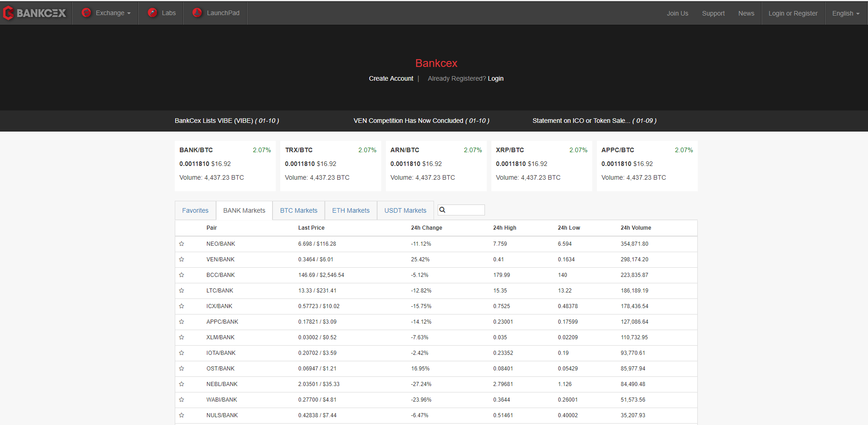Sort by the 24h Change column header
868x425 pixels.
427,228
